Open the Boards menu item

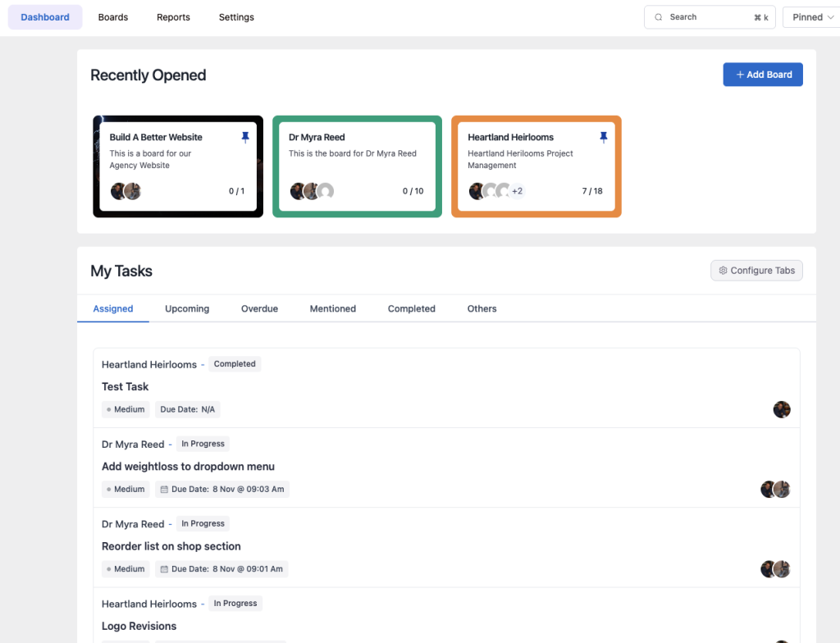[x=113, y=17]
